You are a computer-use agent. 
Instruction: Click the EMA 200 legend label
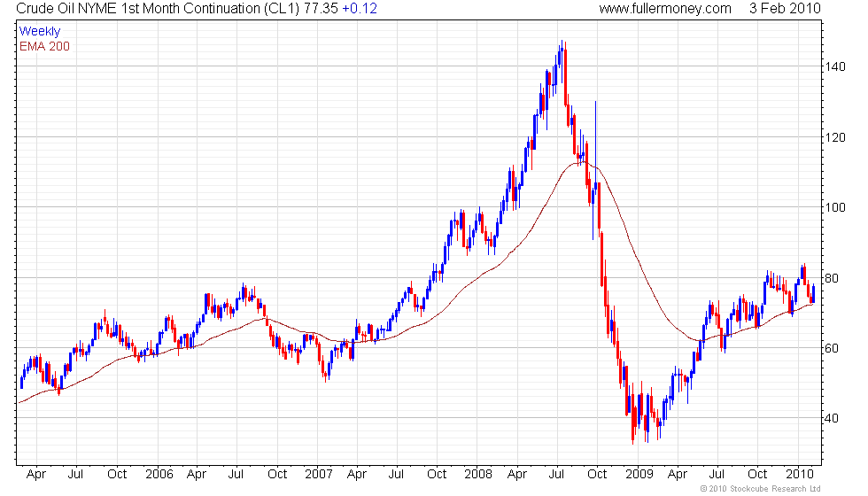pos(44,46)
